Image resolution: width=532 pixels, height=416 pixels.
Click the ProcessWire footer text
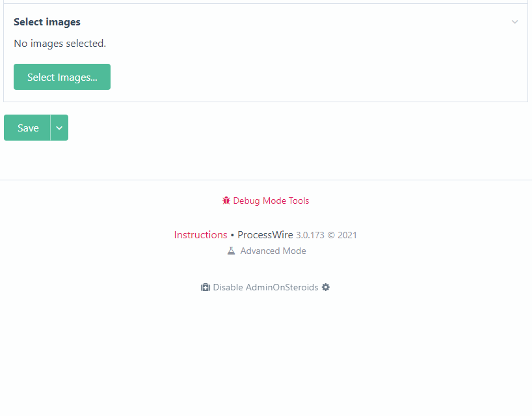(265, 234)
